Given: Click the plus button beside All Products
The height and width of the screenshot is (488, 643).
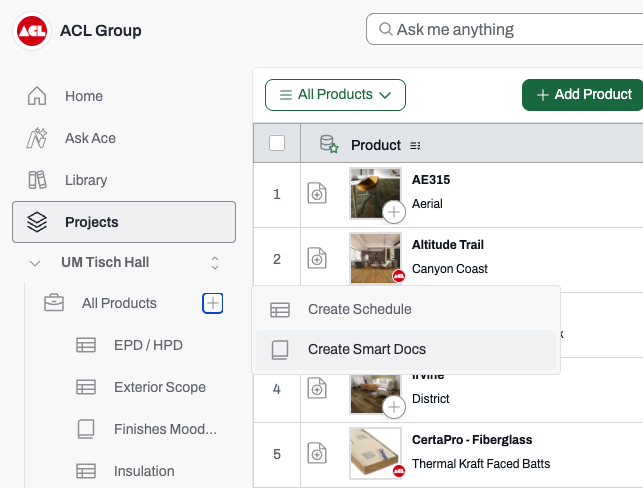Looking at the screenshot, I should coord(212,303).
